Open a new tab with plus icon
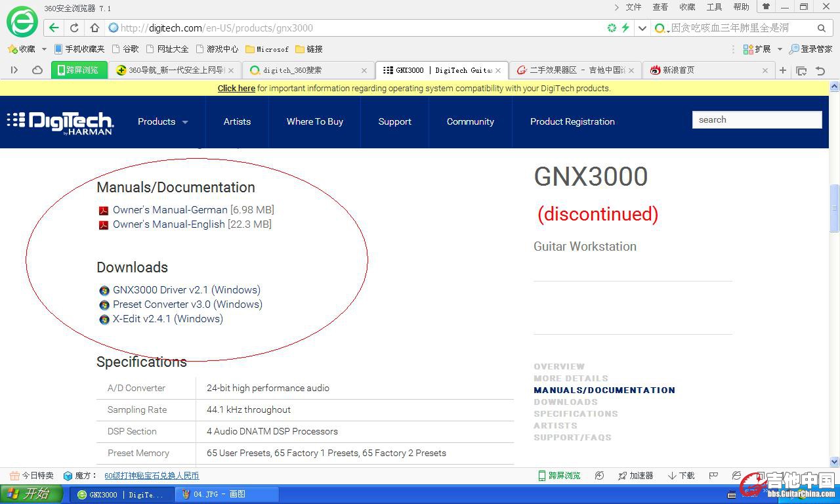The width and height of the screenshot is (840, 504). coord(782,70)
